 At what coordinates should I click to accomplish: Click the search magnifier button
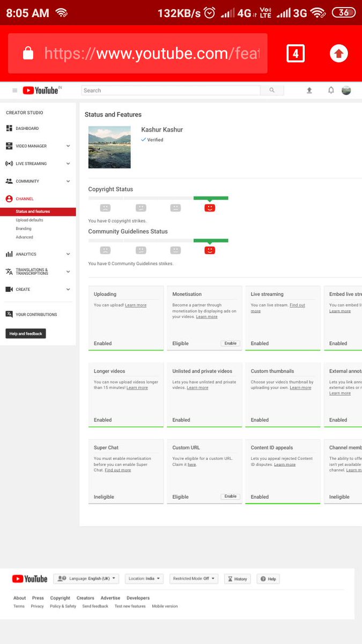[x=272, y=90]
